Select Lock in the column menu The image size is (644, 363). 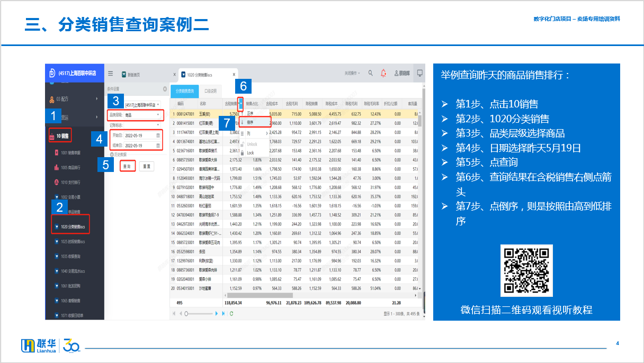click(251, 153)
